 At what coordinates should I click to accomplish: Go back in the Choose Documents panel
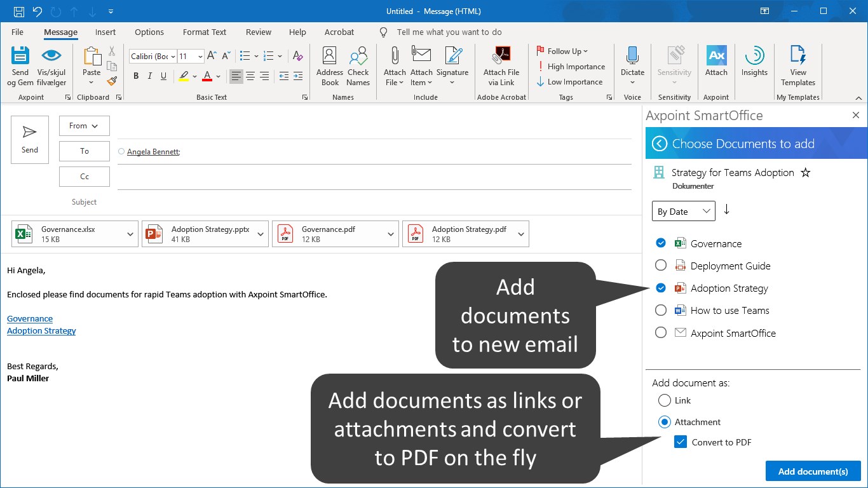[660, 144]
